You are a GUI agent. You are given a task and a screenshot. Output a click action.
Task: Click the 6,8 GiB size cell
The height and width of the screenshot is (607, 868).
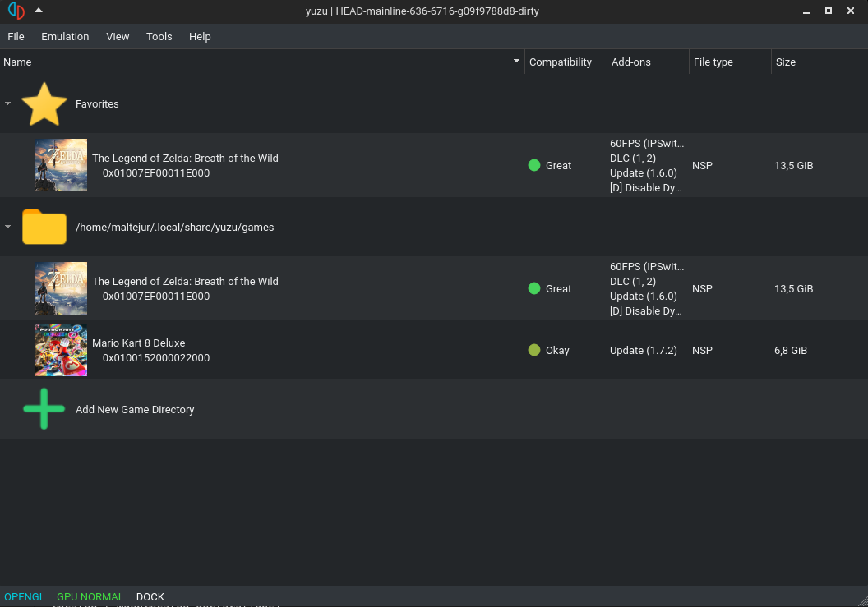pos(791,350)
